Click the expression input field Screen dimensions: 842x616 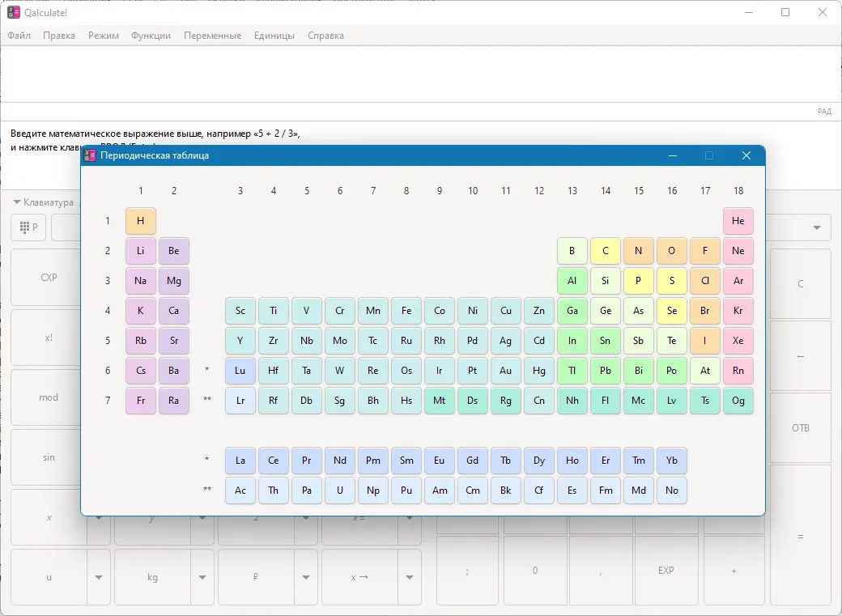click(421, 74)
